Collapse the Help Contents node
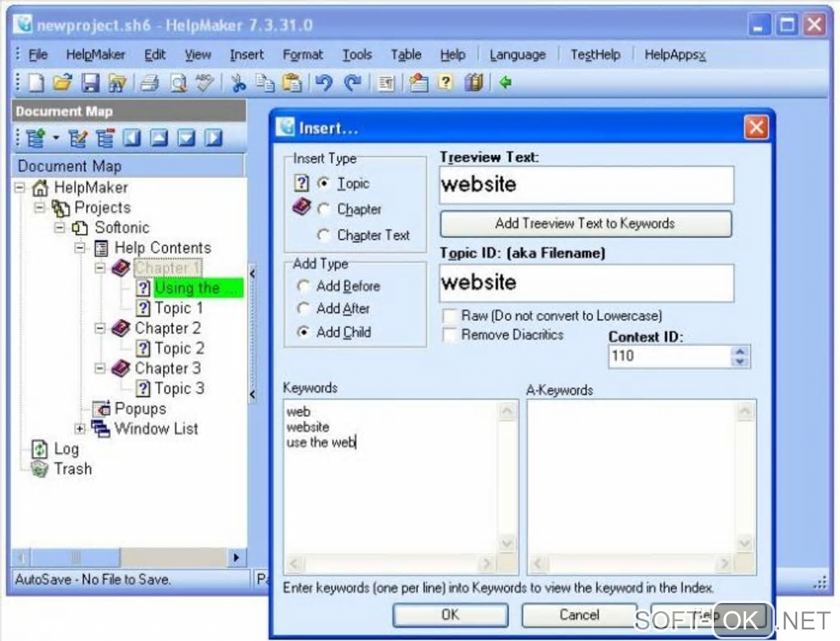Screen dimensions: 840x641 tap(80, 248)
